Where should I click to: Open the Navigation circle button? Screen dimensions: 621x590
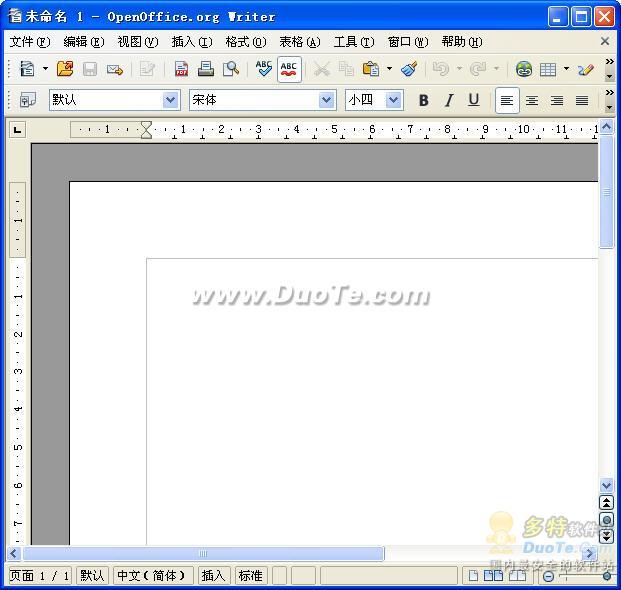click(606, 520)
